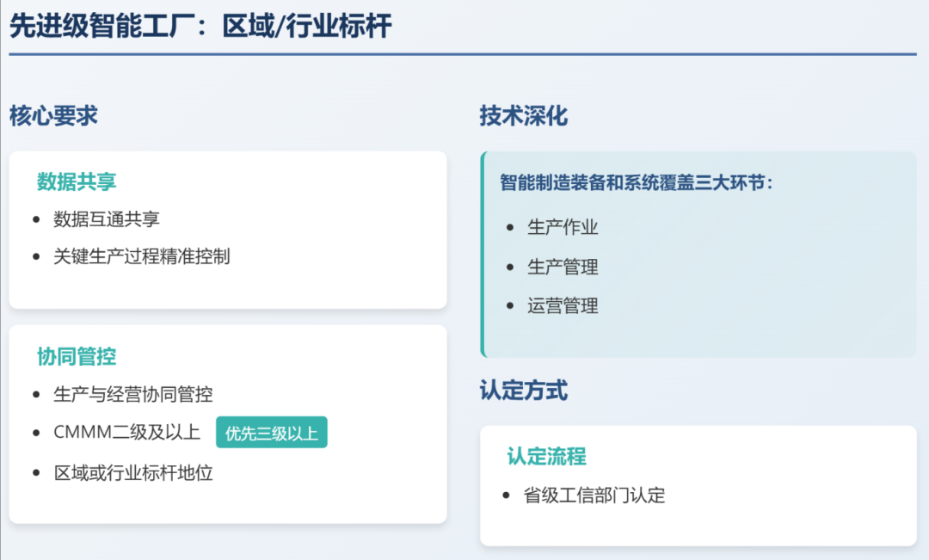
Task: Click the title 先进级智能工厂：区域/行业标杆
Action: (x=200, y=26)
